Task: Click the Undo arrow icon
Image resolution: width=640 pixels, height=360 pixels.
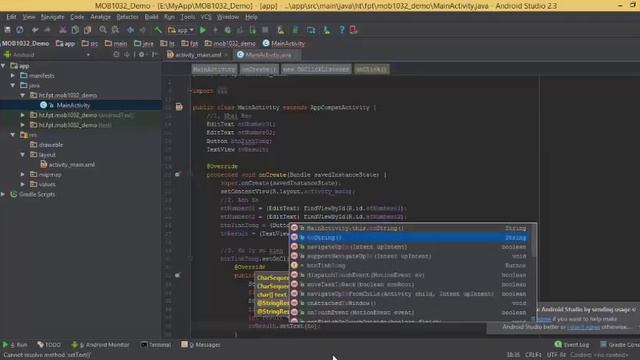Action: click(35, 30)
